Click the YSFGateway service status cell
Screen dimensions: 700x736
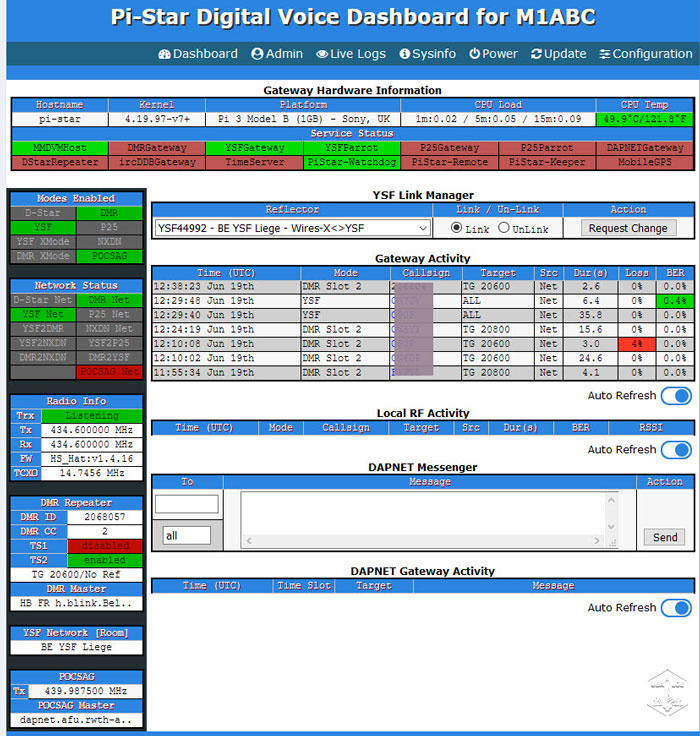coord(254,148)
